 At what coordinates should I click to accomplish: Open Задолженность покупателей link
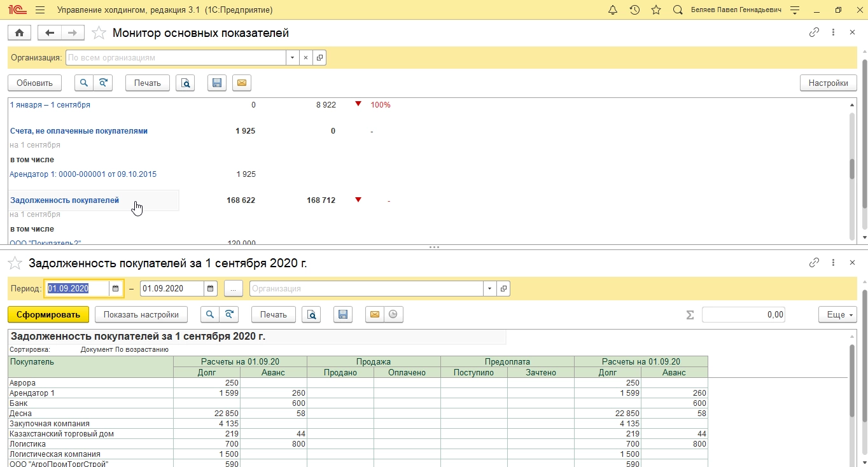(x=64, y=200)
